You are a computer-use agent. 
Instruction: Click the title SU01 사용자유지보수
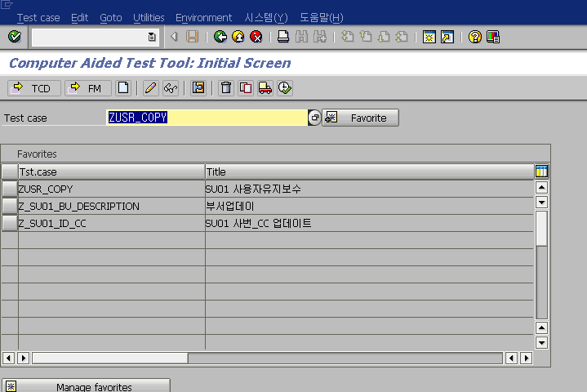click(253, 189)
